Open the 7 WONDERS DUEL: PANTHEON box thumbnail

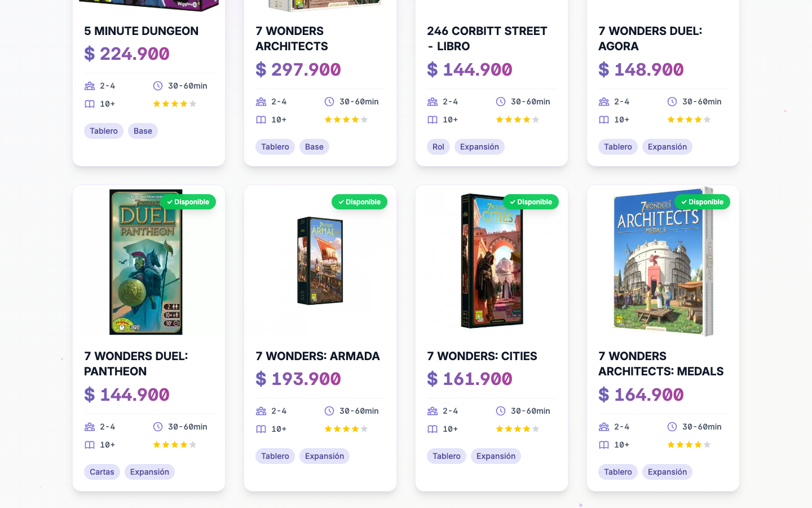146,261
